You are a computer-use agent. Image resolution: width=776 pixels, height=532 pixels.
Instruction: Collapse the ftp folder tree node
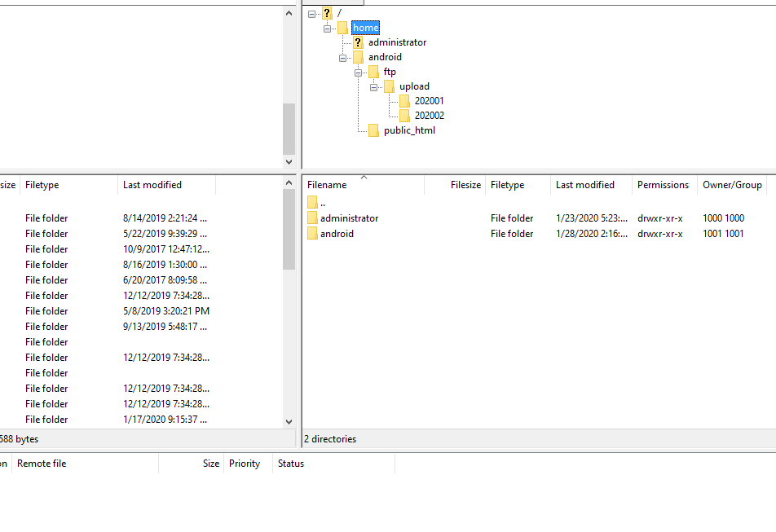pos(359,73)
